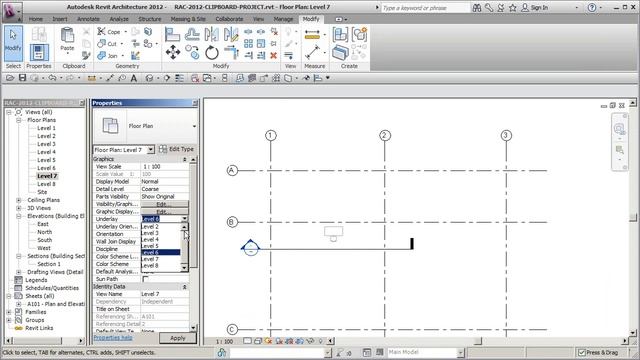Select Mirror - Pick Axis tool
This screenshot has width=640, height=360.
click(211, 34)
